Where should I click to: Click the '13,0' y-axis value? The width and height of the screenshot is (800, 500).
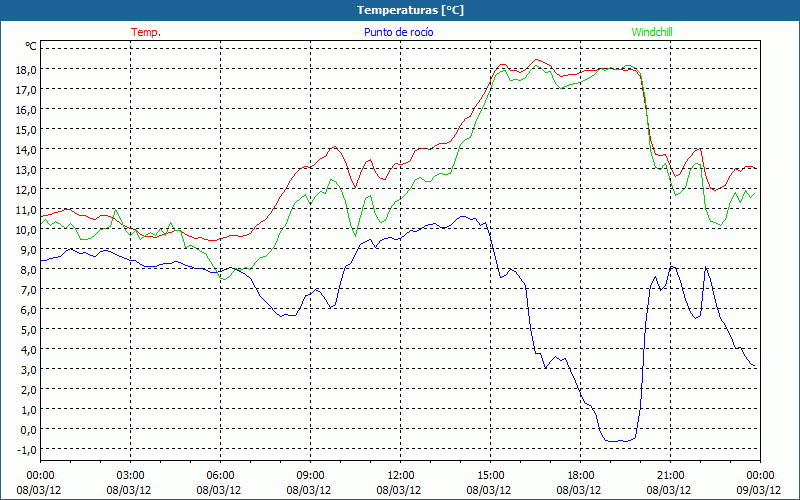26,170
